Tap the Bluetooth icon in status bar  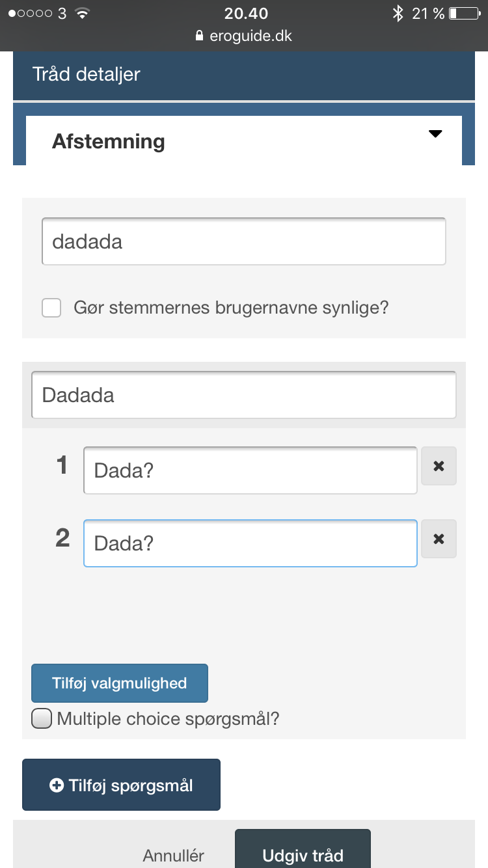click(398, 13)
